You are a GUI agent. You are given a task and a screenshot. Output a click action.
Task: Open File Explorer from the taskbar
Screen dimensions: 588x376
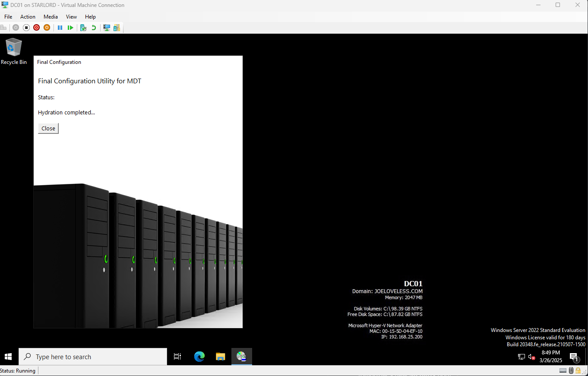click(x=221, y=357)
